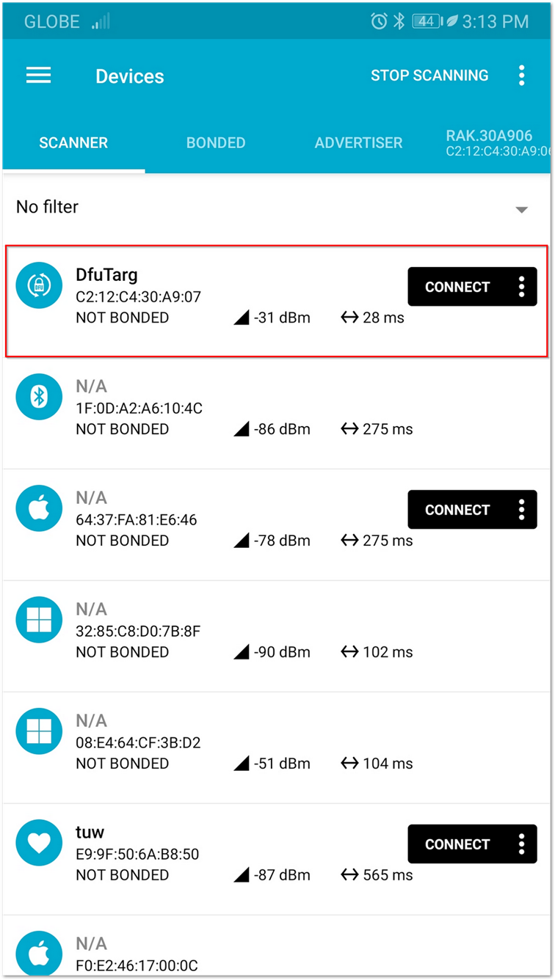Tap the DfuTarg DFU device icon
This screenshot has height=980, width=555.
(40, 286)
